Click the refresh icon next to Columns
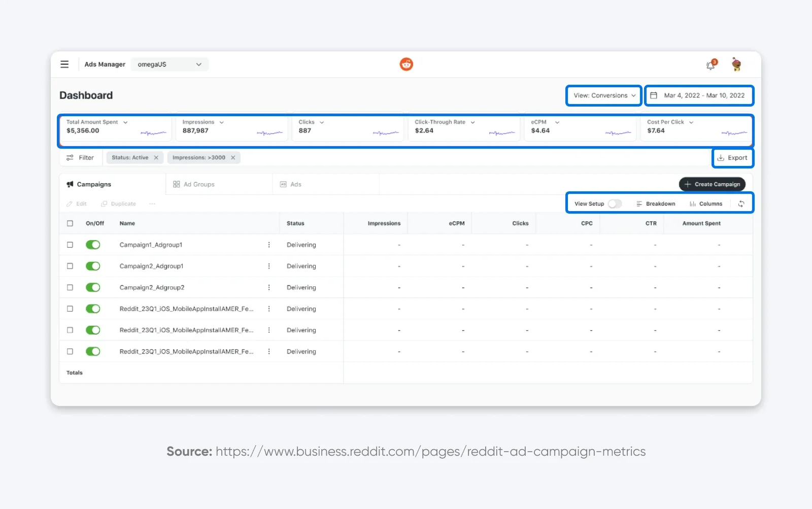 point(741,203)
